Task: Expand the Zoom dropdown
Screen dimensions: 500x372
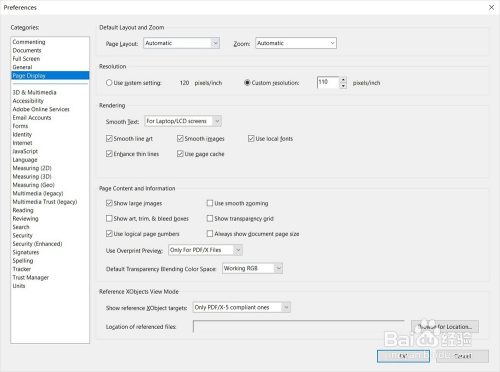Action: click(296, 43)
